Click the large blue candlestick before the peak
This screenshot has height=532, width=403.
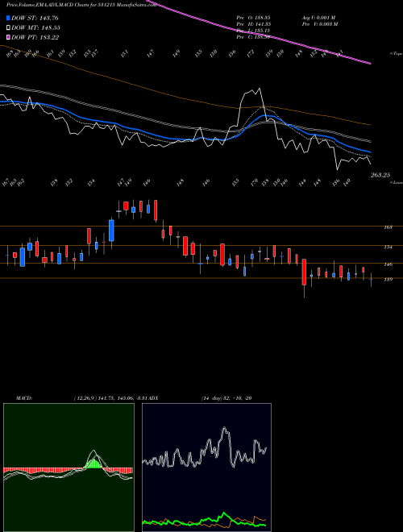pos(111,231)
